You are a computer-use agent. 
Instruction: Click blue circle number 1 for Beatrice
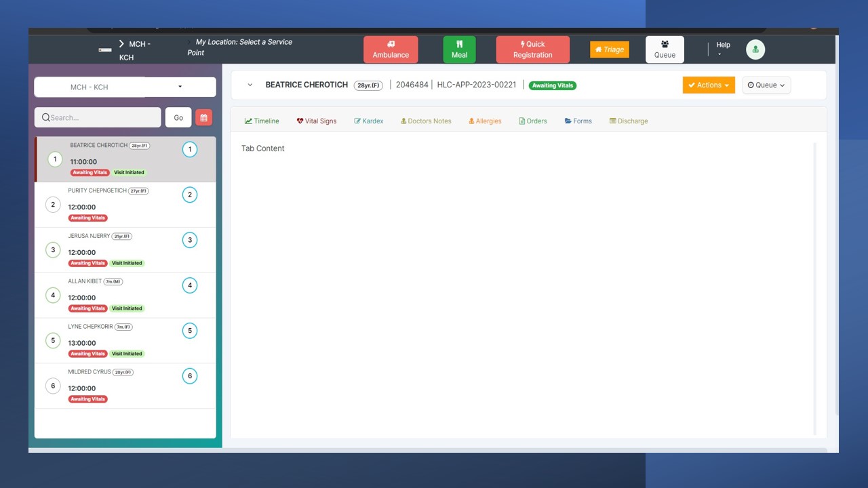click(x=190, y=150)
